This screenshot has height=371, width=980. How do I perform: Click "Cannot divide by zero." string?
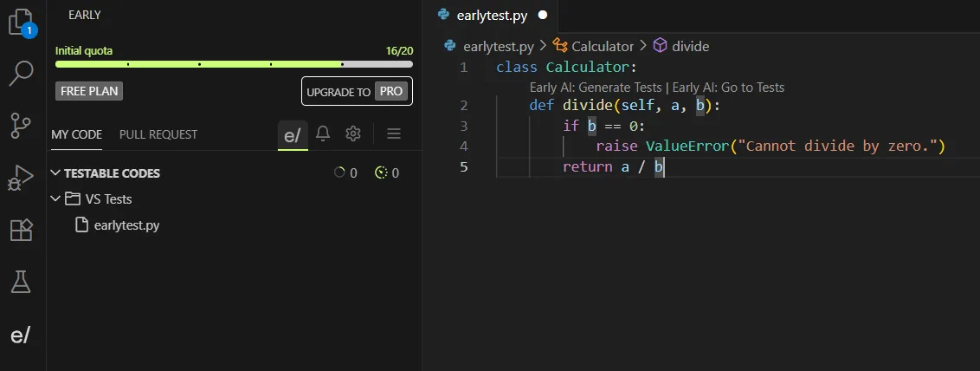pyautogui.click(x=837, y=146)
